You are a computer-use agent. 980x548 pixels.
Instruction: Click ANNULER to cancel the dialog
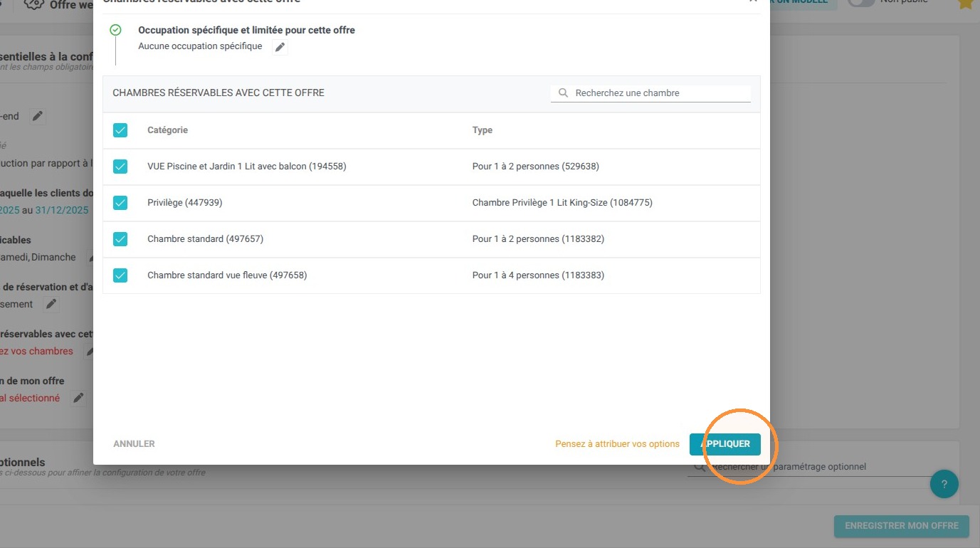point(134,444)
